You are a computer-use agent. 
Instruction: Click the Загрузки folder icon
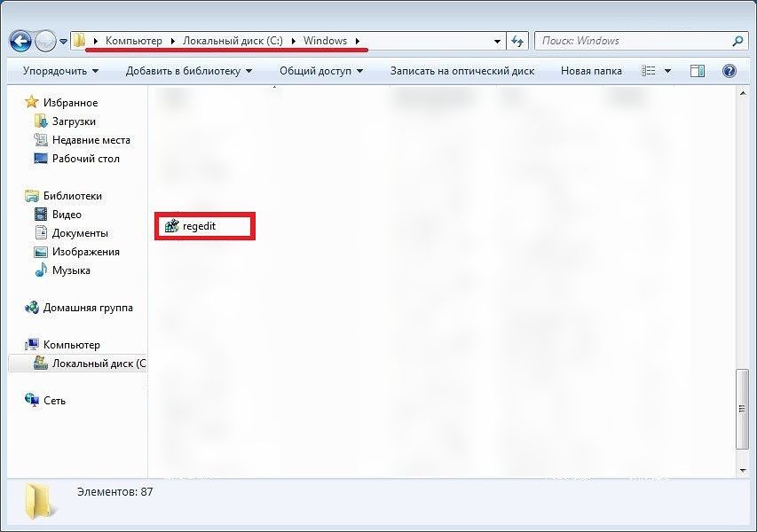click(x=41, y=121)
